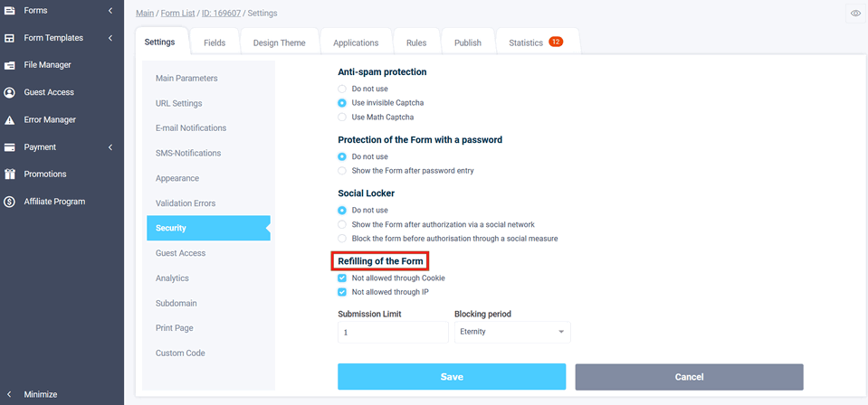
Task: Click the Error Manager warning icon
Action: (9, 119)
